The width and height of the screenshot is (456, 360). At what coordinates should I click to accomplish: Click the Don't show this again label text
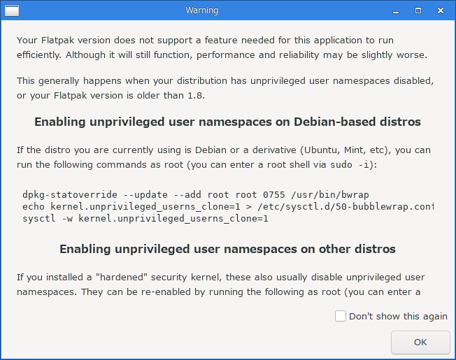398,316
